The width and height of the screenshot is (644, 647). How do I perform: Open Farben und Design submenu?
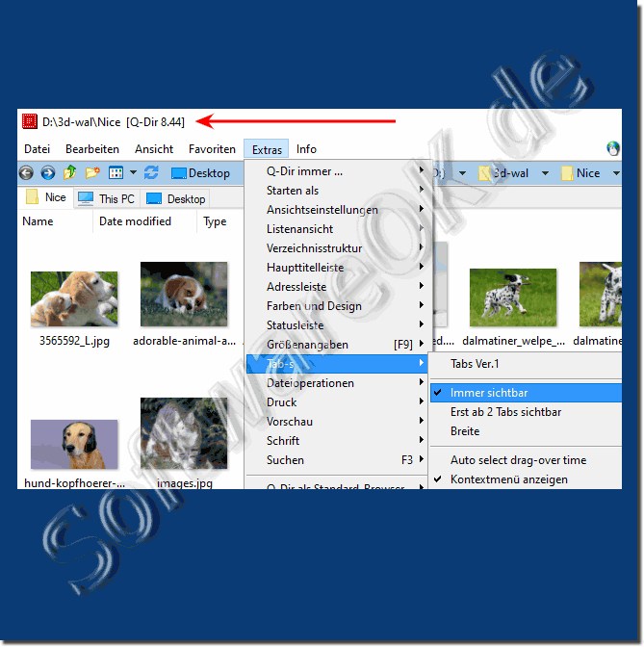point(338,306)
